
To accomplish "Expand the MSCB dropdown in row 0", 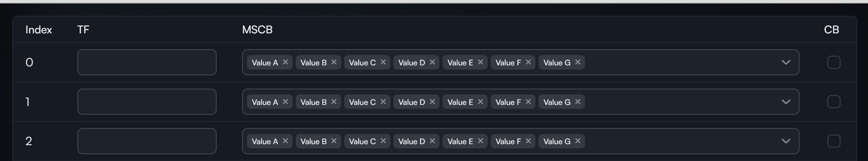I will (786, 62).
